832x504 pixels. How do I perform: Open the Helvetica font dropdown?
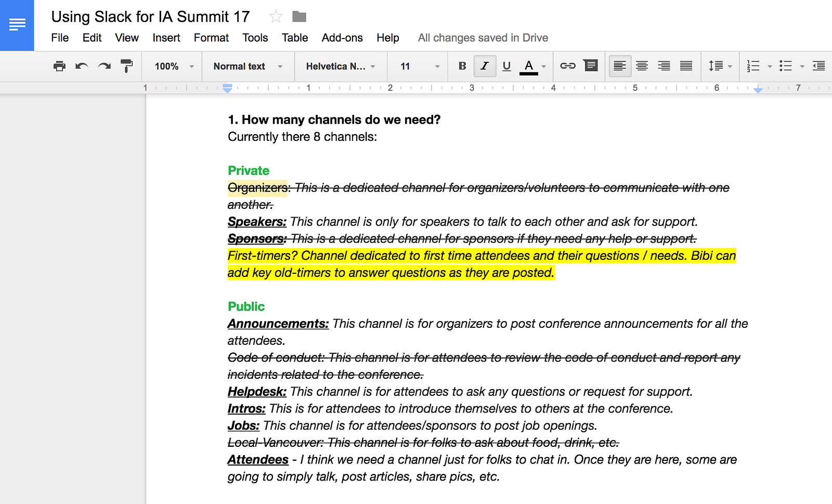pos(341,67)
